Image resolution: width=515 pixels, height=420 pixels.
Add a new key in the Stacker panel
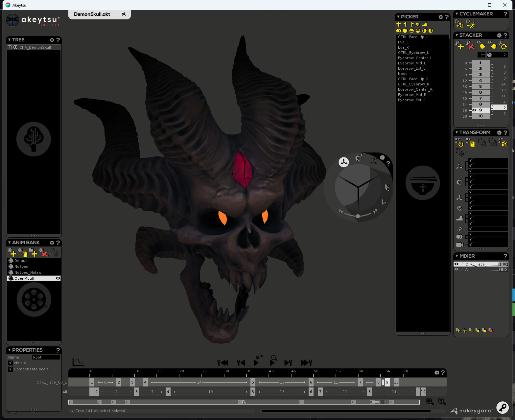click(459, 46)
